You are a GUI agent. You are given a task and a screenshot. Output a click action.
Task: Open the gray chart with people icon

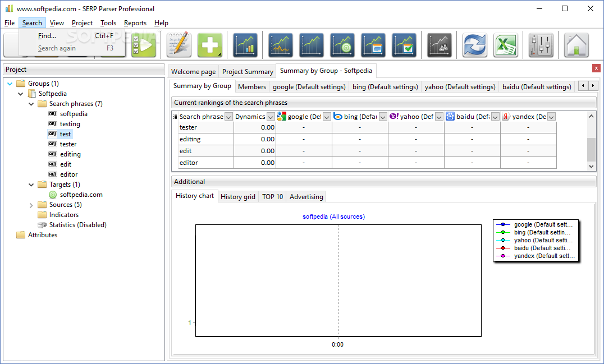click(440, 45)
